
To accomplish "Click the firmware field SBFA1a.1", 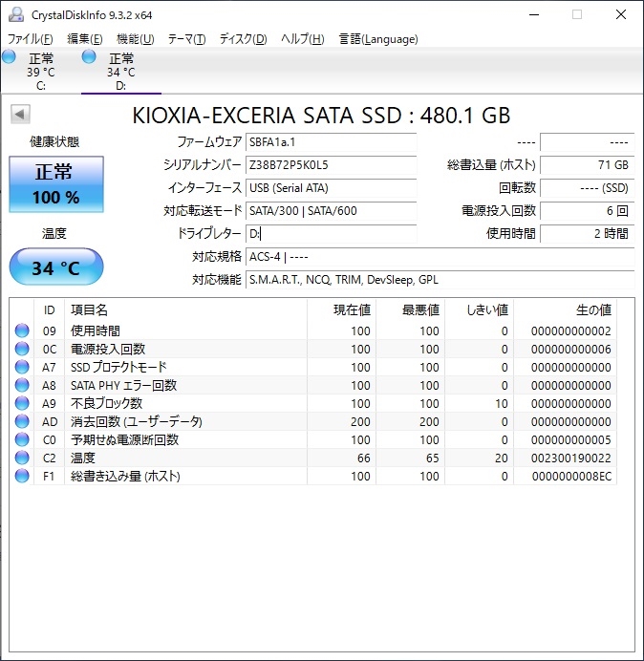I will point(331,142).
